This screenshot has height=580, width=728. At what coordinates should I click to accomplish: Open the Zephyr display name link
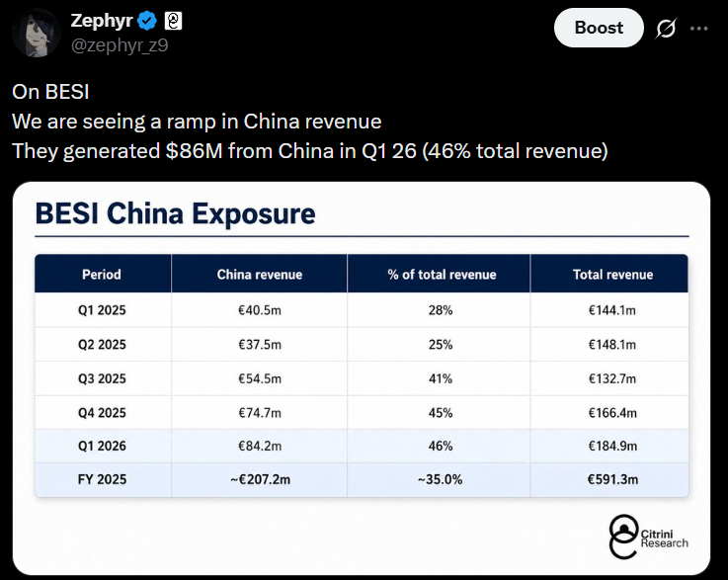[102, 21]
